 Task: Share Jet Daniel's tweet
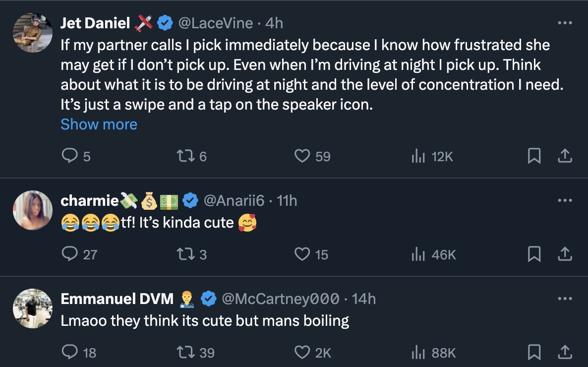coord(565,157)
